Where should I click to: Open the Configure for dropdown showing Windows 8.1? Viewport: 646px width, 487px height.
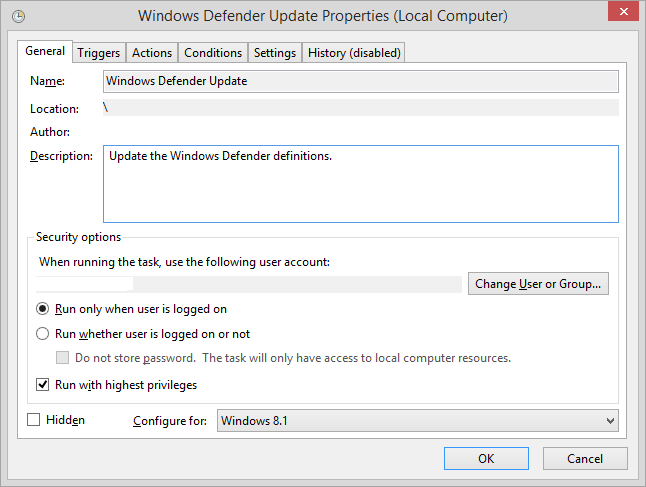pos(418,421)
